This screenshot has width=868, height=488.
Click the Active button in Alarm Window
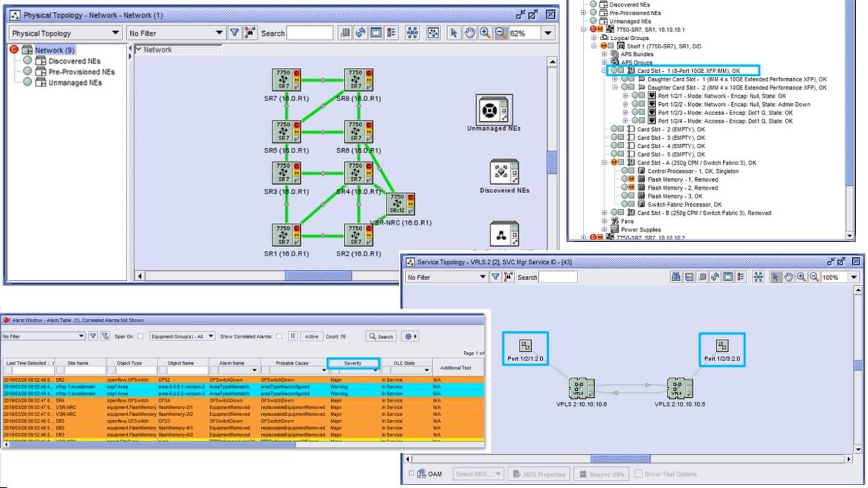(311, 336)
